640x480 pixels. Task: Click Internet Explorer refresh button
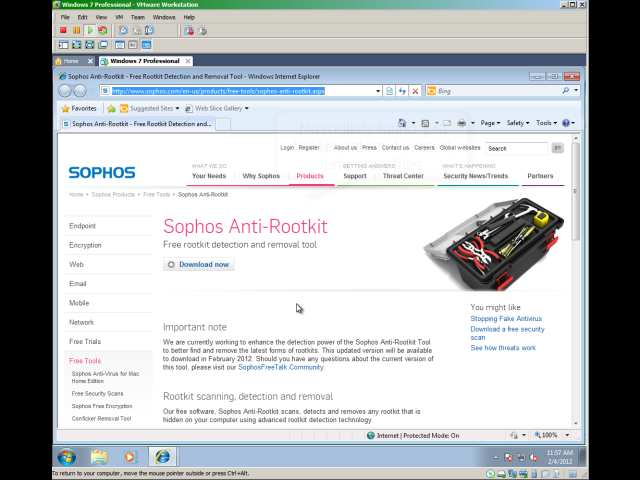pyautogui.click(x=401, y=91)
